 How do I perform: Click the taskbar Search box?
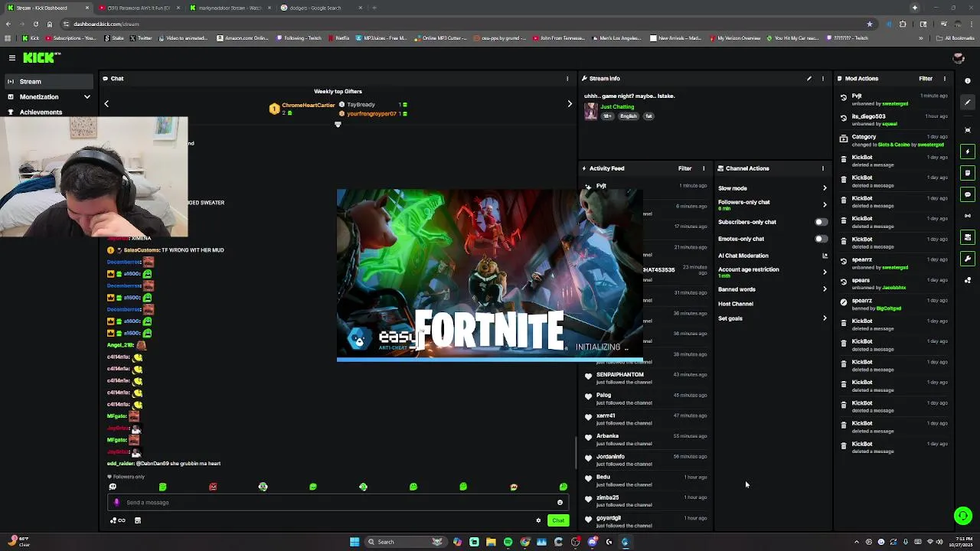tap(405, 542)
